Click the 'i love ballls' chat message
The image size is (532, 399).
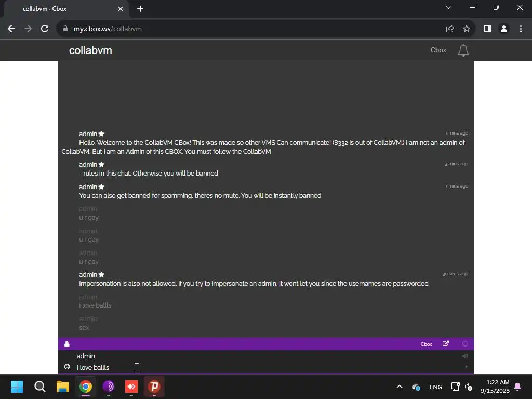(x=95, y=305)
